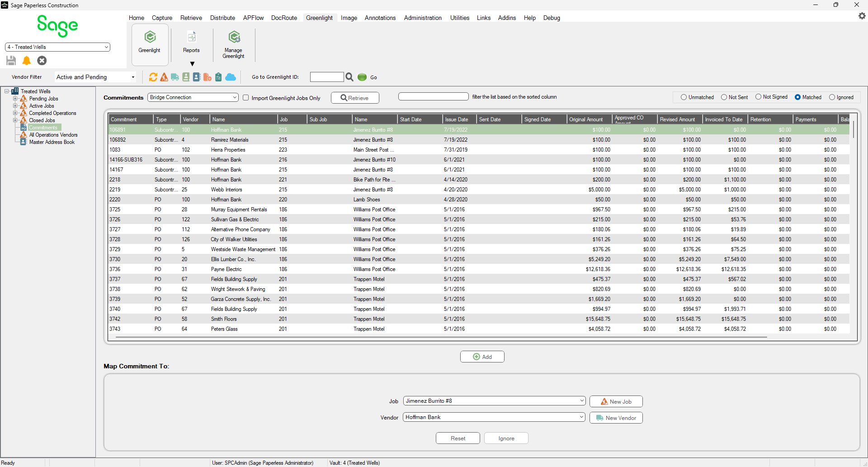Select commitment row 3736 Payne Electric
The height and width of the screenshot is (467, 868).
point(479,269)
